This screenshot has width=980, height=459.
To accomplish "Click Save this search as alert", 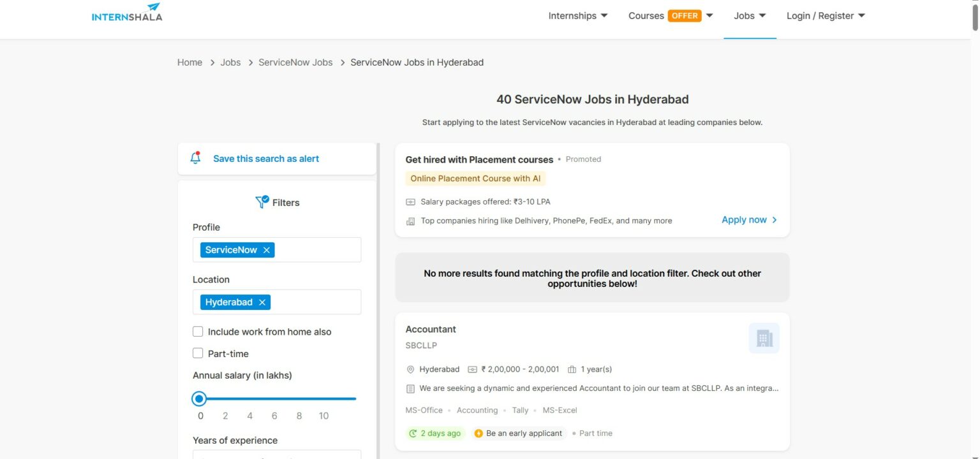I will click(266, 159).
